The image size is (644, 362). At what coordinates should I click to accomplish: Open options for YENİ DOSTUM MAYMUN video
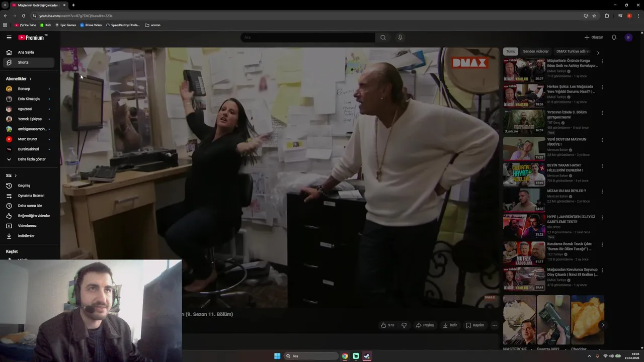click(602, 140)
